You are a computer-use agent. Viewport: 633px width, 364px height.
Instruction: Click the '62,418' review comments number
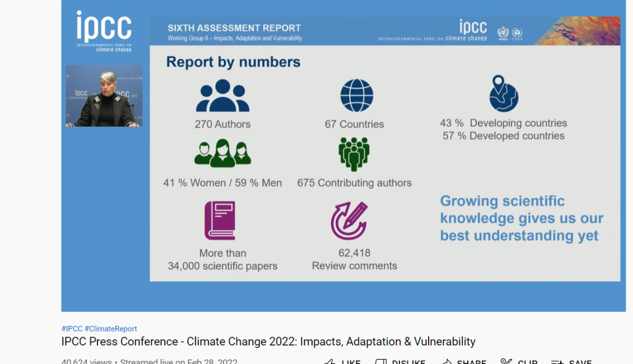[x=355, y=253]
